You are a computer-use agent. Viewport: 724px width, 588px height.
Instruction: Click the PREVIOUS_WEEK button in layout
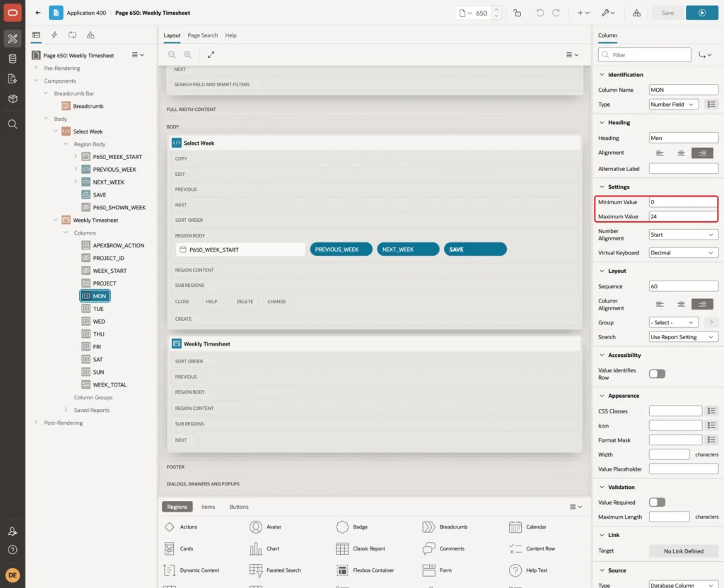tap(341, 249)
